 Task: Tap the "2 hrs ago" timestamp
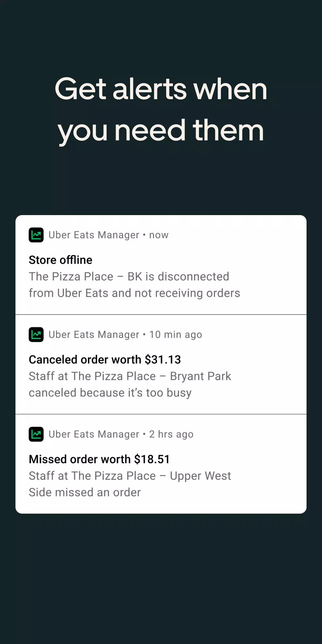[x=171, y=434]
